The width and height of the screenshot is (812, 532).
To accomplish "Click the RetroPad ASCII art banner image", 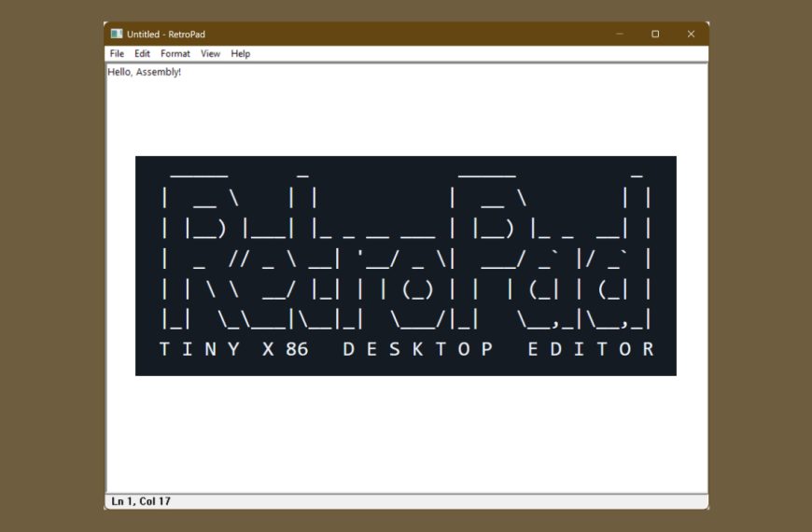I will point(405,266).
